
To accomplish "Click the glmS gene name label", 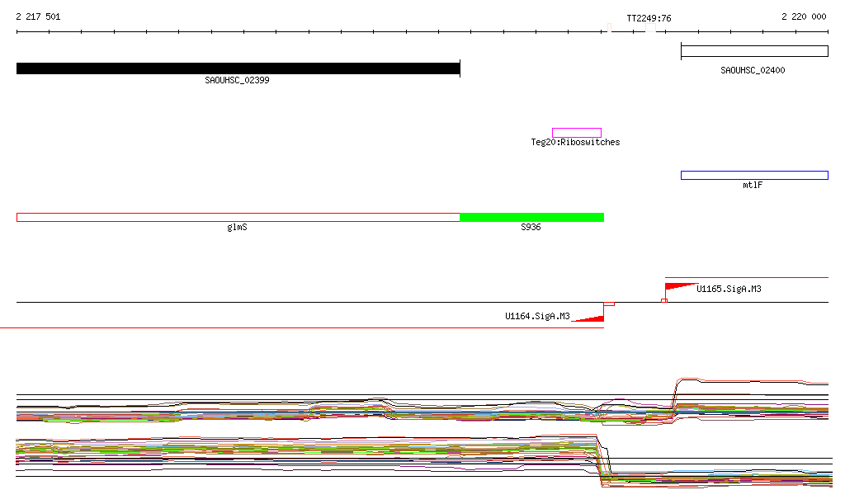I will 237,227.
